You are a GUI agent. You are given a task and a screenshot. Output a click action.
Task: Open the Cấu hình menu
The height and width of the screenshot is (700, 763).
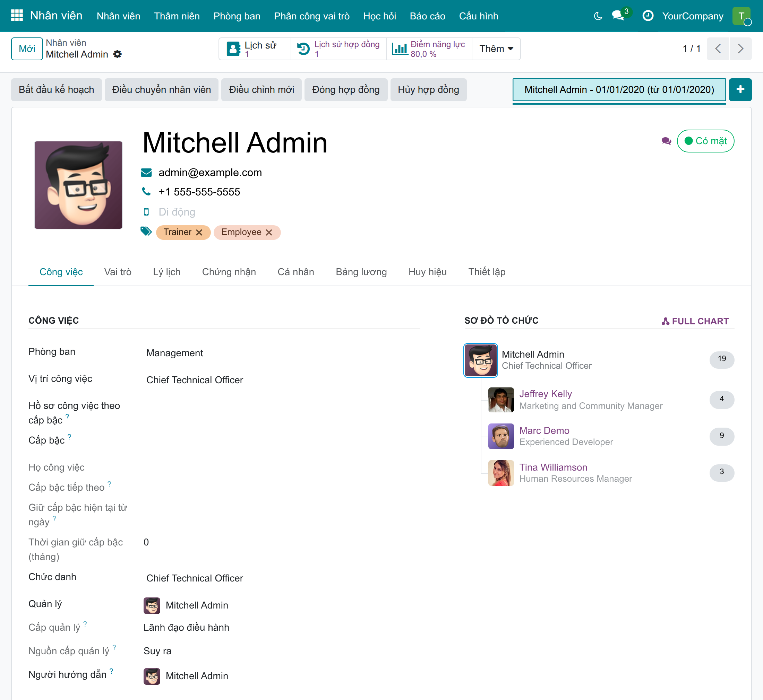click(x=478, y=16)
